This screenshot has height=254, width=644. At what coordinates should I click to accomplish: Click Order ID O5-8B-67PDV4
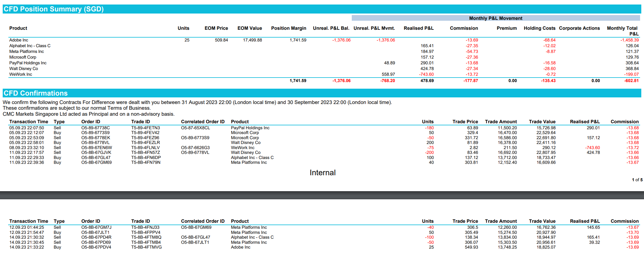tap(96, 247)
